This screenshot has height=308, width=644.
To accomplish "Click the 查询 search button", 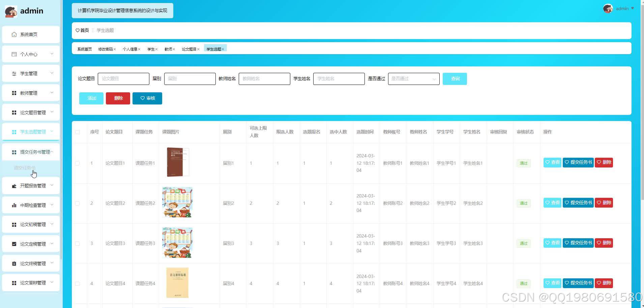I will [x=455, y=79].
